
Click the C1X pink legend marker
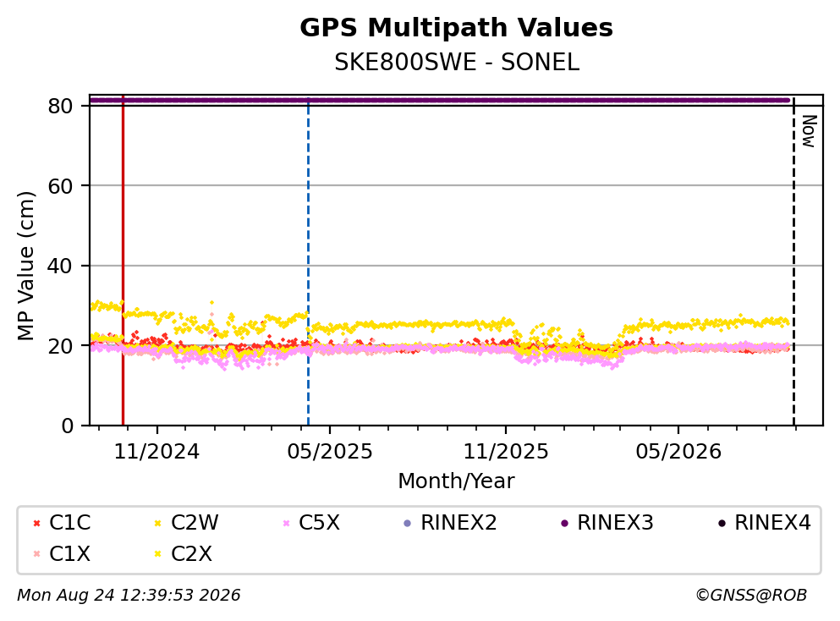pyautogui.click(x=36, y=553)
